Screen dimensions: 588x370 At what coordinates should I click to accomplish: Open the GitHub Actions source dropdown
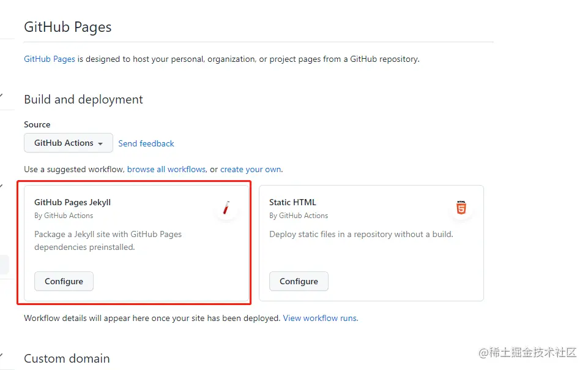pyautogui.click(x=69, y=143)
